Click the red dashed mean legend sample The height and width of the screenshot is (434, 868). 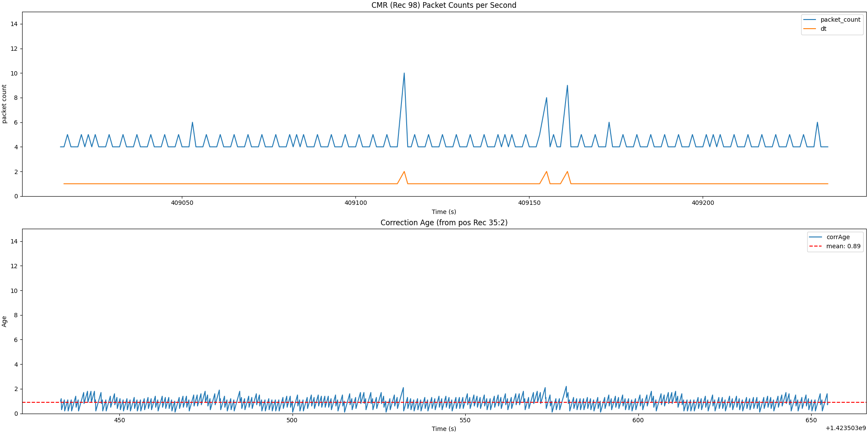coord(815,246)
